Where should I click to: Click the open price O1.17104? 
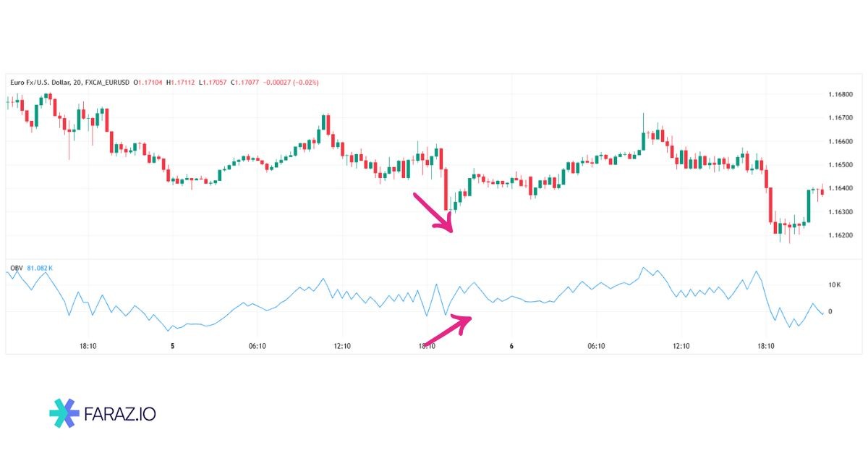pyautogui.click(x=149, y=83)
